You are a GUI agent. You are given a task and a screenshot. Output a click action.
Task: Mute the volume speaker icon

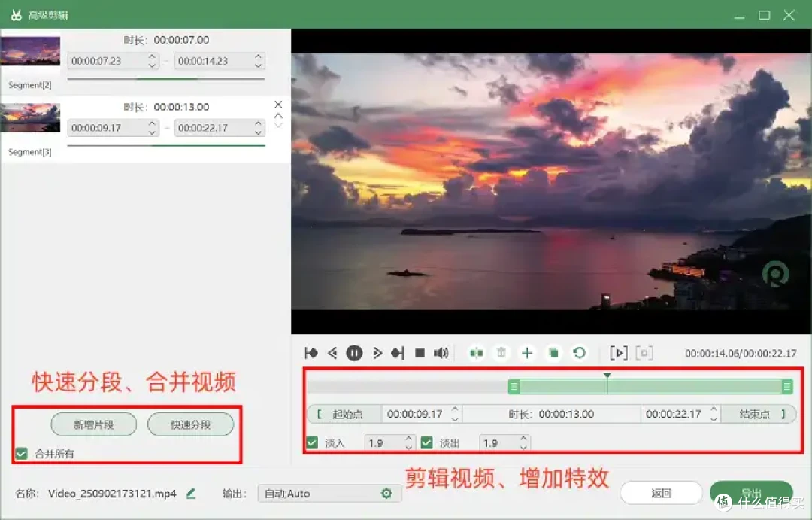[x=441, y=353]
